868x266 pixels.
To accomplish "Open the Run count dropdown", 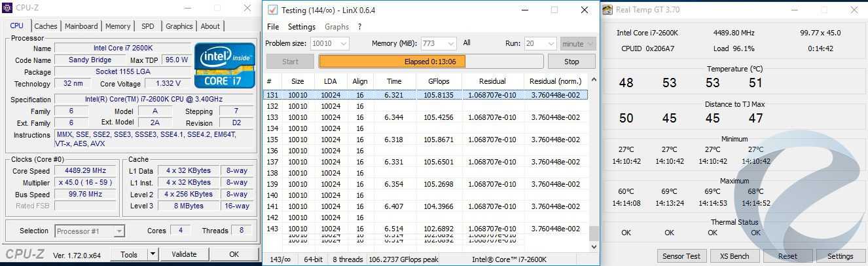I will point(549,44).
